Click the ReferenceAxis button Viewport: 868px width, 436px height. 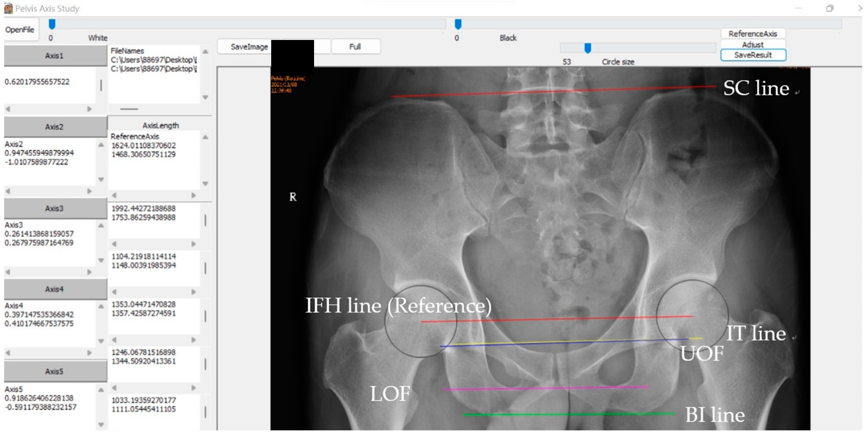[753, 34]
